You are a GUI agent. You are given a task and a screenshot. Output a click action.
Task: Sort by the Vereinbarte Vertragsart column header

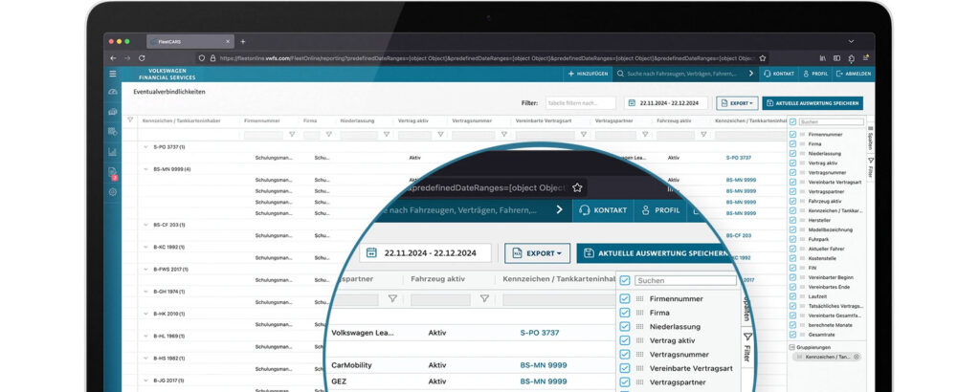tap(542, 120)
